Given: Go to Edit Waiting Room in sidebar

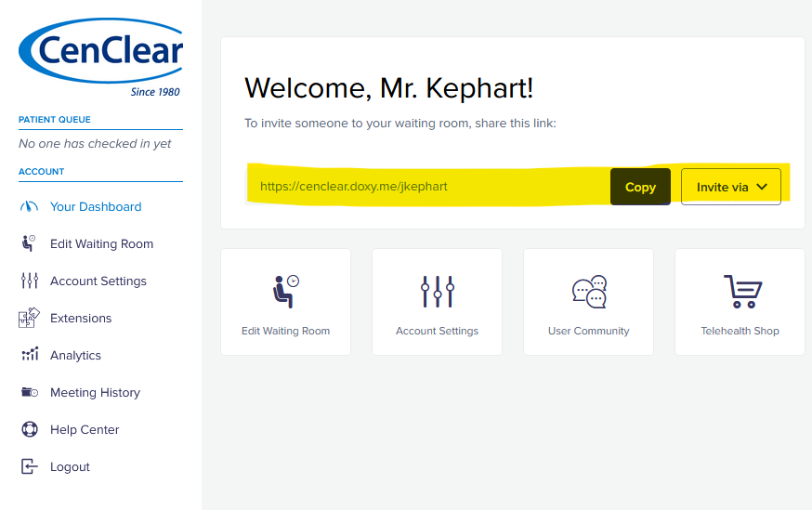Looking at the screenshot, I should [101, 244].
